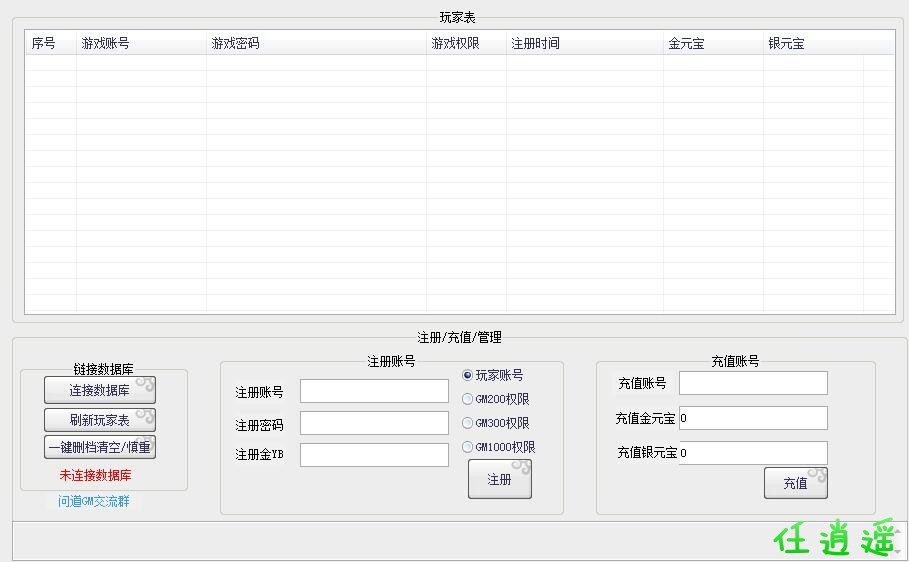Open the 问道GM交流群 link
This screenshot has width=909, height=562.
[93, 501]
